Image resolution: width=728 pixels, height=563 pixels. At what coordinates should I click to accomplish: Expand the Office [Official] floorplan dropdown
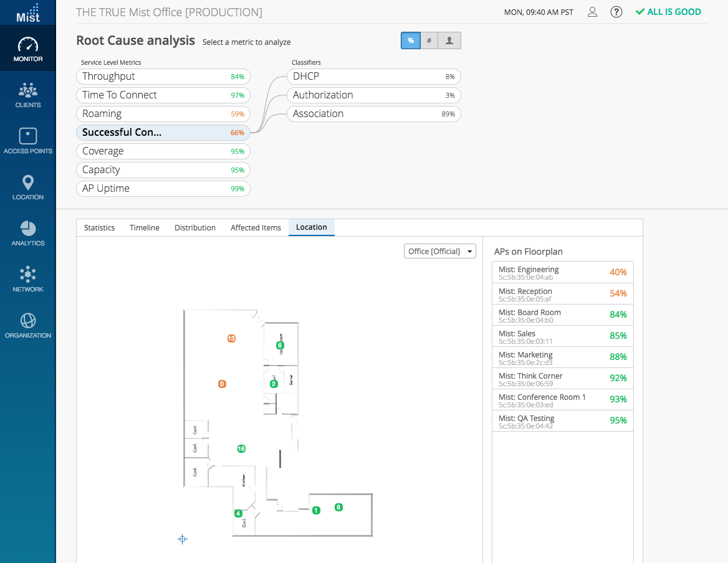click(x=439, y=251)
